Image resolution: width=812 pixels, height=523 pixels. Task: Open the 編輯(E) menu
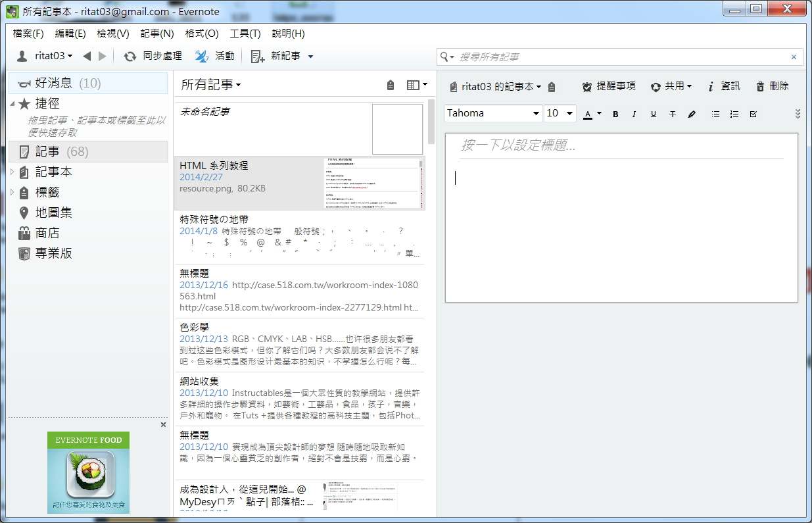point(70,34)
